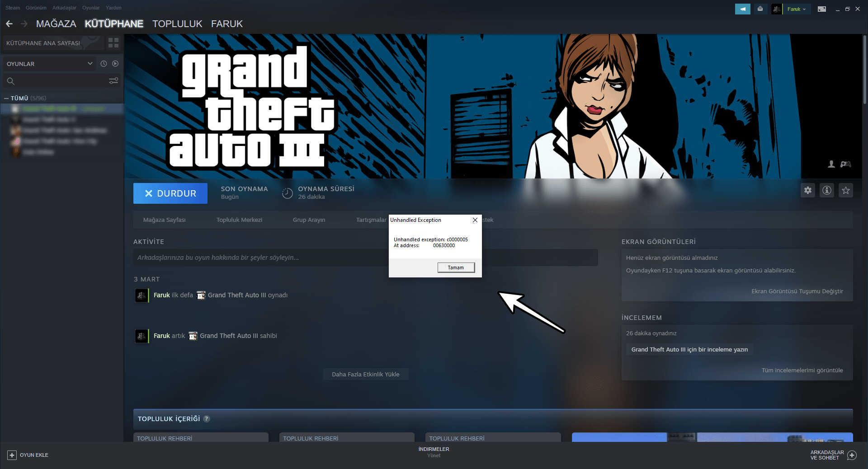Click the OYUN EKLE plus icon
Screen dimensions: 868x469
coord(12,455)
